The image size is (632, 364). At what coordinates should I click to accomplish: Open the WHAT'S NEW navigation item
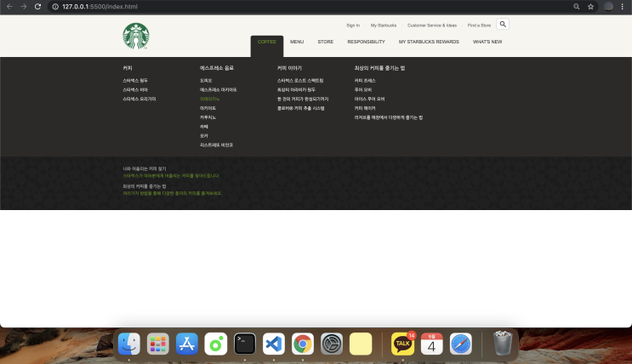(487, 42)
